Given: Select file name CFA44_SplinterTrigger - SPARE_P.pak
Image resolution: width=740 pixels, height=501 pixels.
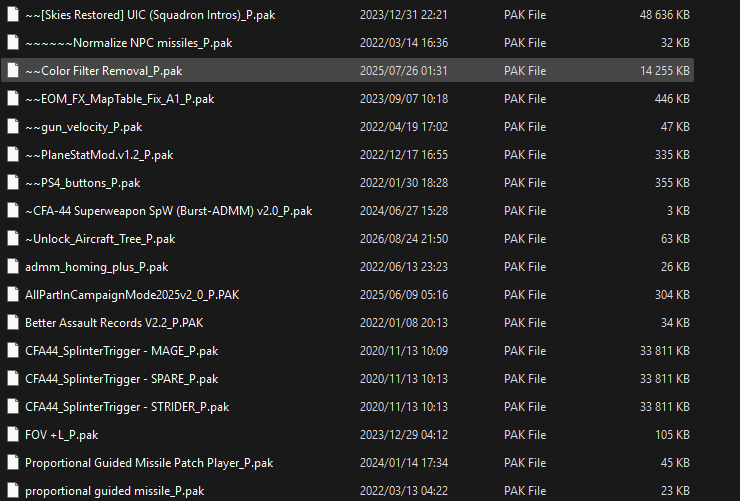Looking at the screenshot, I should tap(122, 379).
